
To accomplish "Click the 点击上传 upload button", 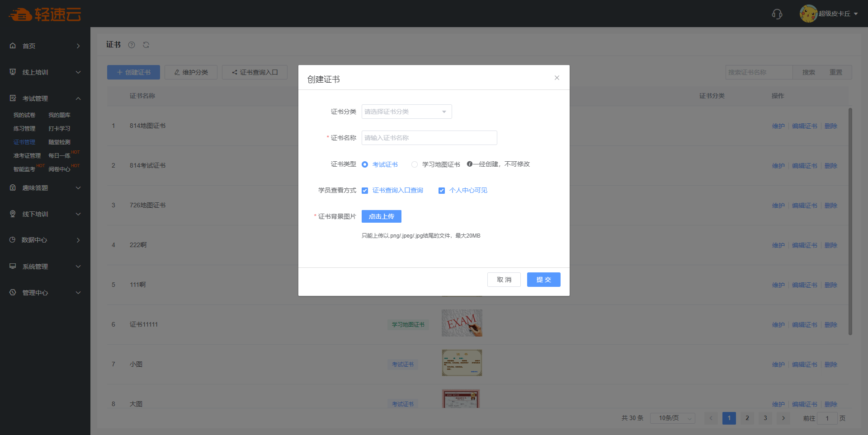I will click(381, 216).
